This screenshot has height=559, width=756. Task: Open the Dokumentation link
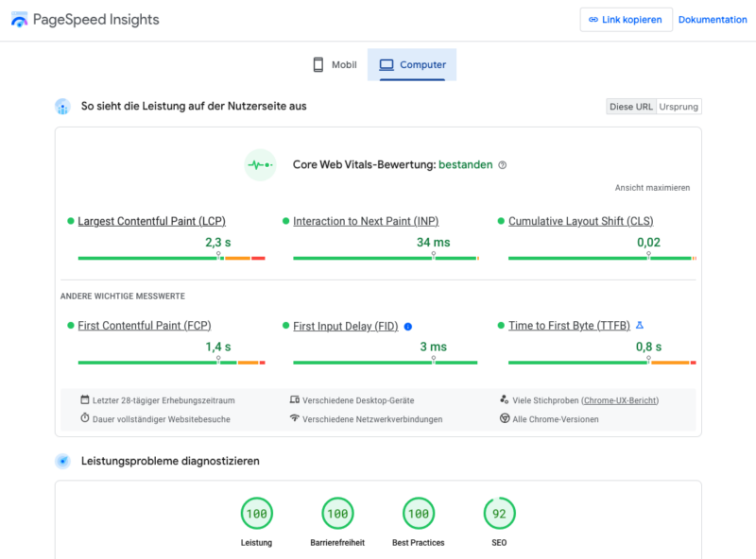(x=713, y=20)
